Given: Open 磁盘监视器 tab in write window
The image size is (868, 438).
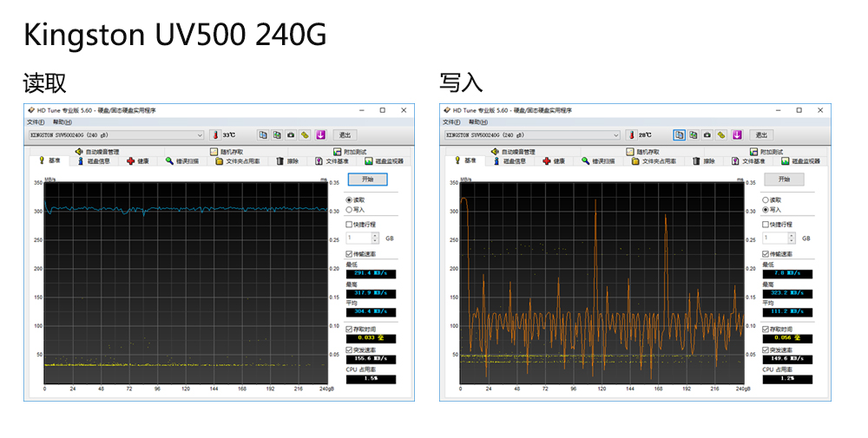Looking at the screenshot, I should (x=800, y=161).
